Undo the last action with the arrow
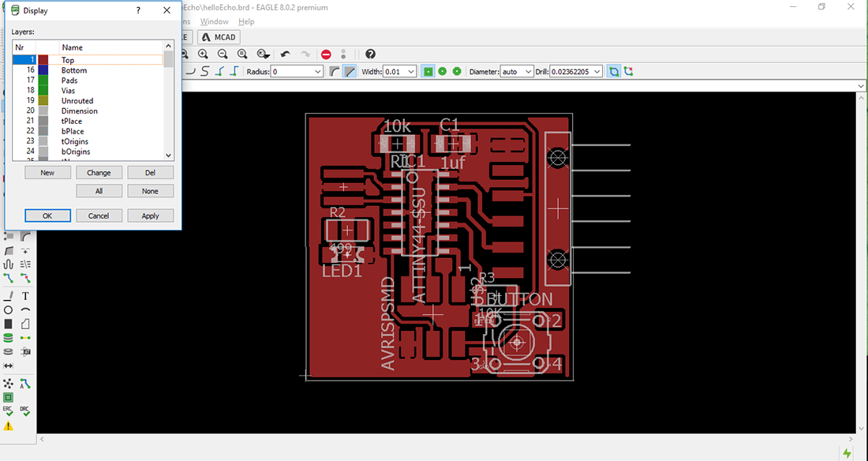868x461 pixels. [x=285, y=54]
